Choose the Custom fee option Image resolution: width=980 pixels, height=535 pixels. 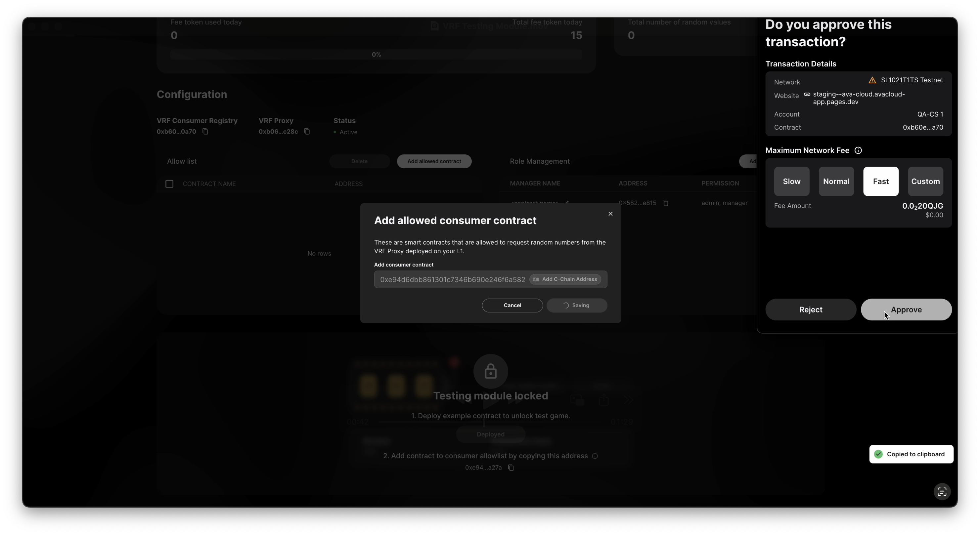point(925,182)
